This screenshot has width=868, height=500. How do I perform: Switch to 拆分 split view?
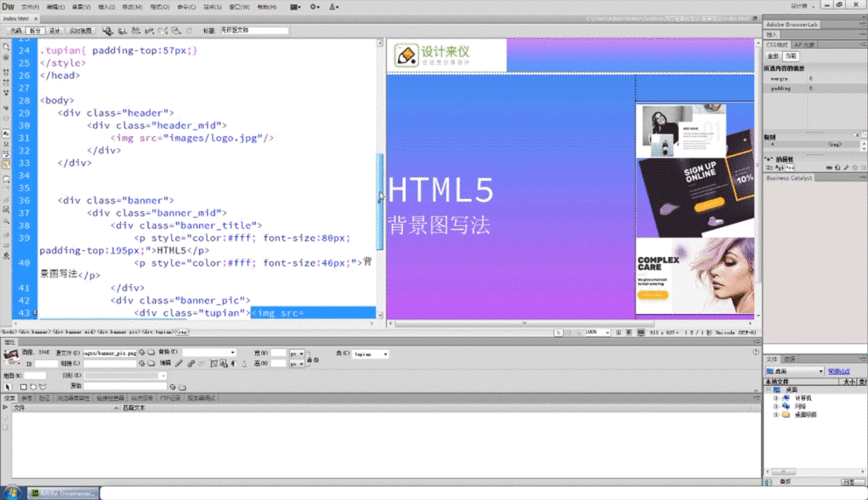[x=36, y=31]
